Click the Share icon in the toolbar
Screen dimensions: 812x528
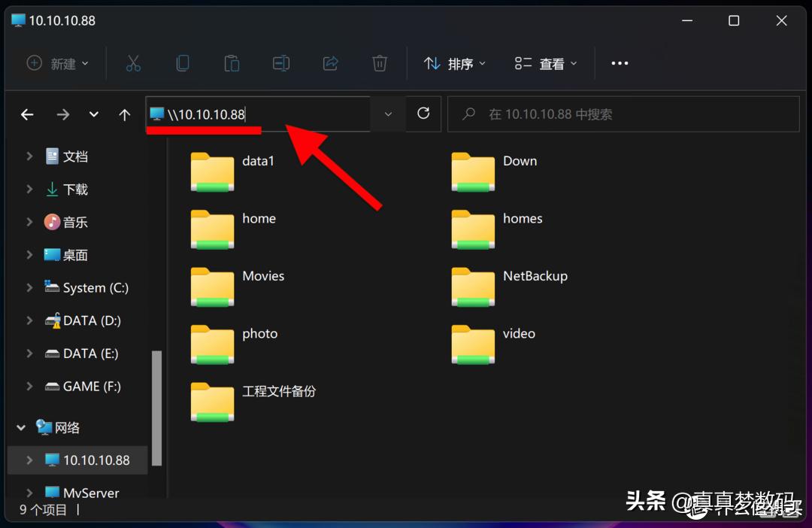pos(330,63)
